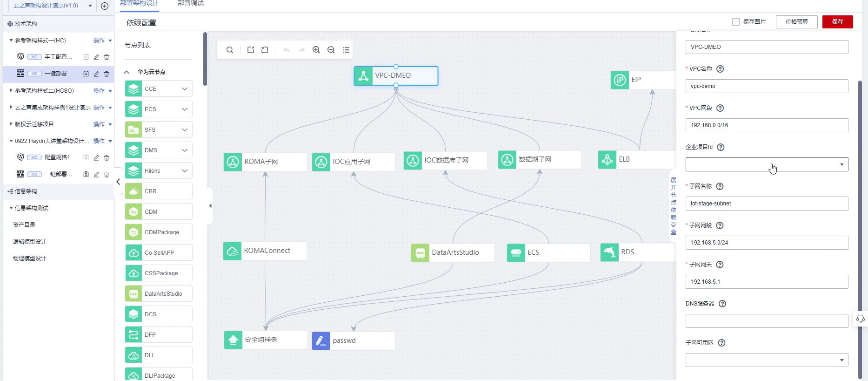Expand the 参考架构样式二(HCSO) tree item
This screenshot has height=381, width=868.
tap(11, 90)
